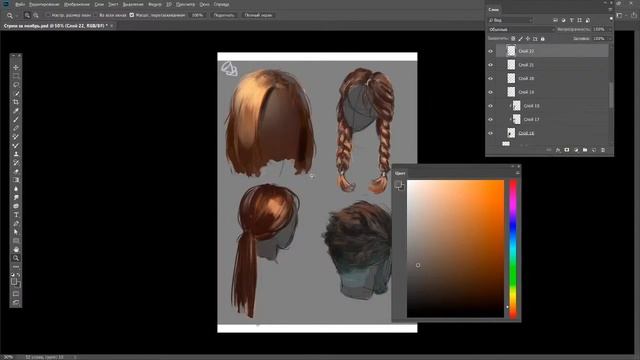Hide layer Слой 20
The height and width of the screenshot is (360, 640).
click(491, 78)
